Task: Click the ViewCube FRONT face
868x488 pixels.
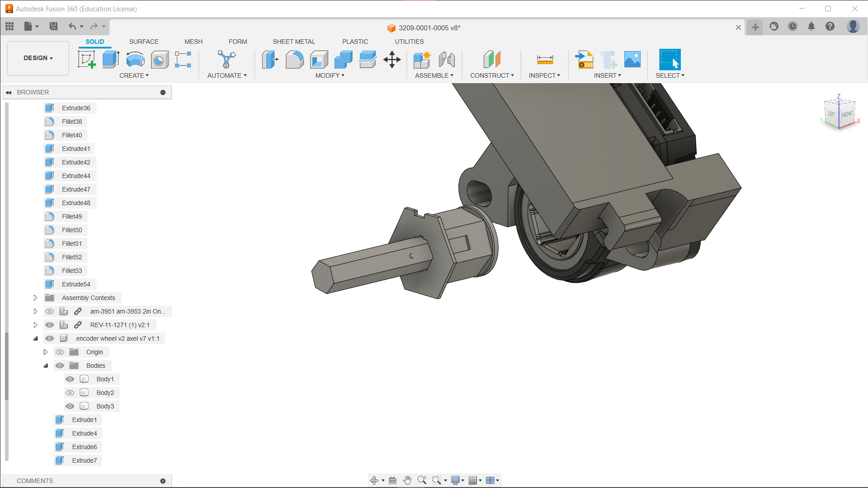Action: 847,115
